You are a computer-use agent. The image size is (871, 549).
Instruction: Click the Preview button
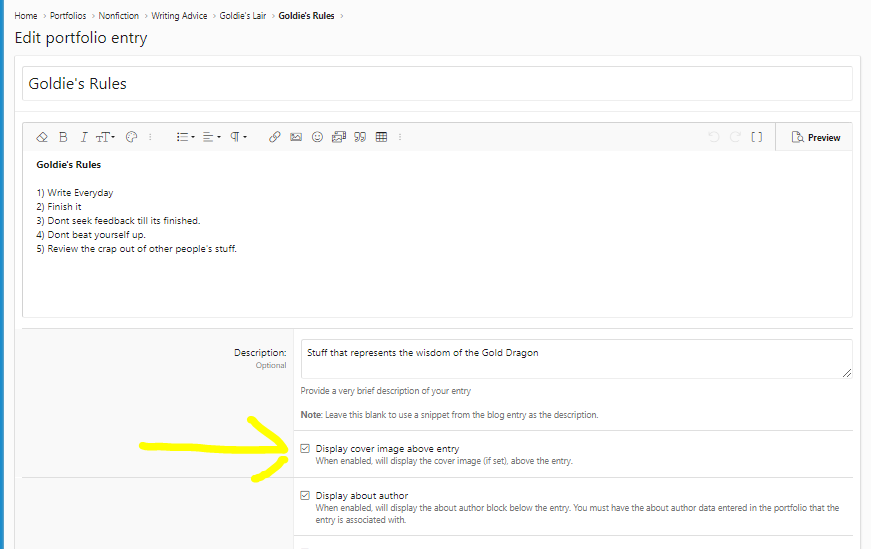click(x=815, y=137)
